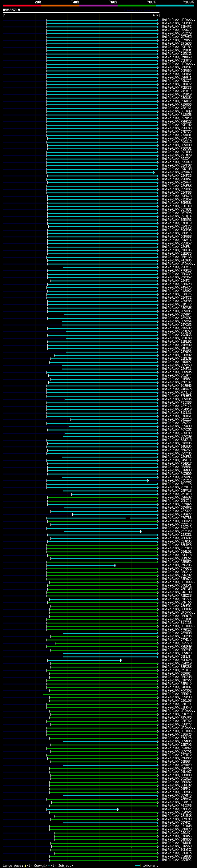
Task: Open the UniRef100_P09672 hit label
Action: [177, 30]
